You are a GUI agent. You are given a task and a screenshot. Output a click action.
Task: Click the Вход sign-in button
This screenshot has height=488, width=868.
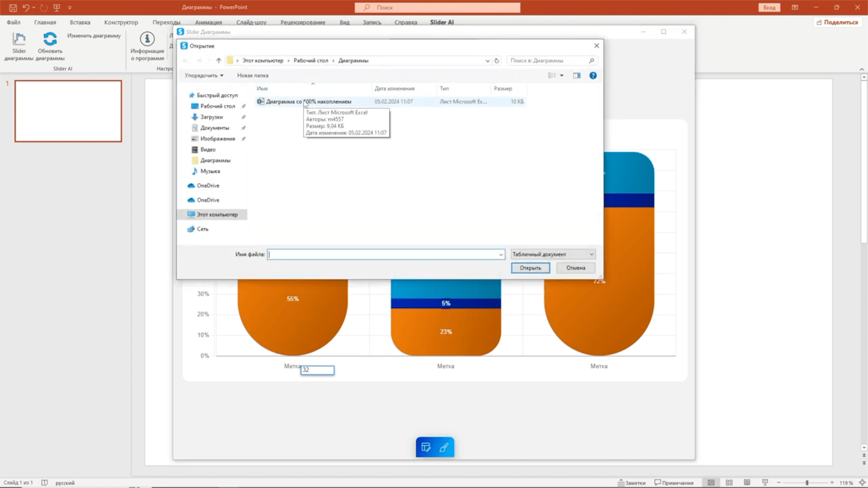click(769, 7)
